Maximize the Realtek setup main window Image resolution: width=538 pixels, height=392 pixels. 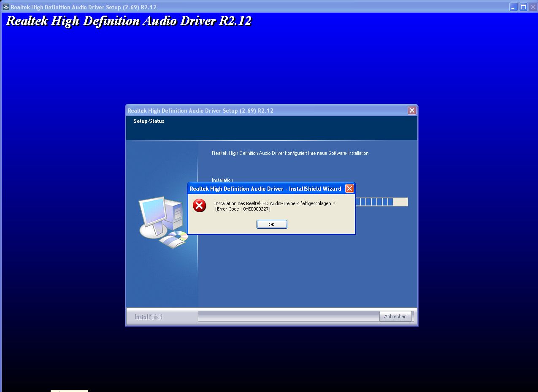(523, 7)
